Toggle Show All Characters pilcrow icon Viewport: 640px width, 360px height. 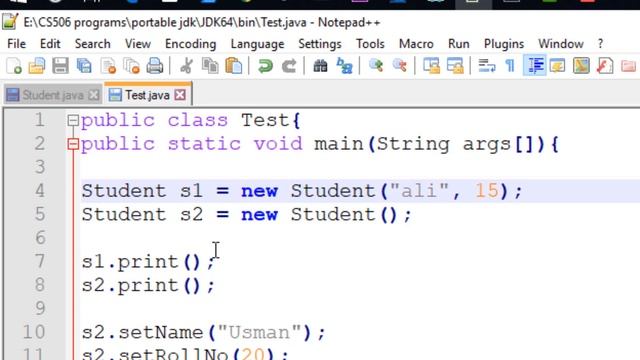tap(510, 66)
